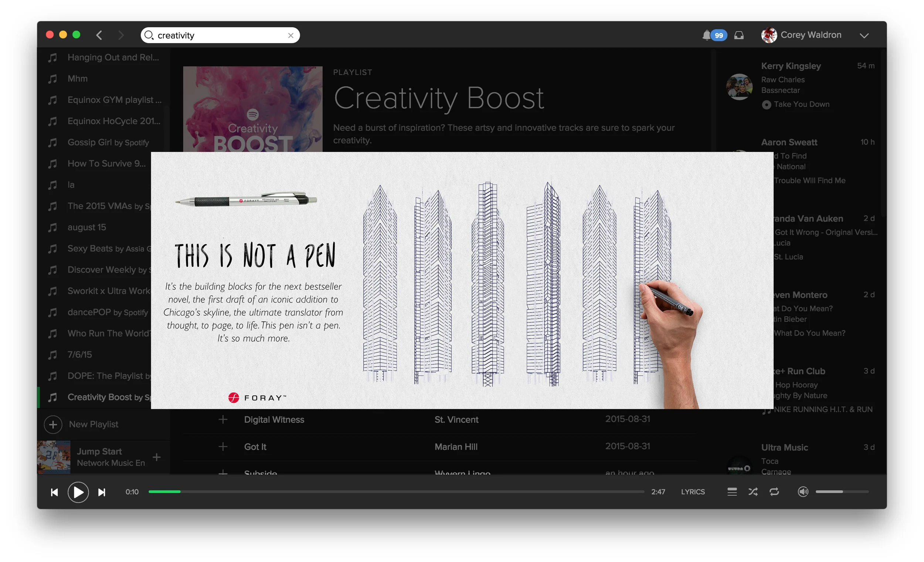Screen dimensions: 924x562
Task: Click the Creativity Boost cover art
Action: click(252, 109)
